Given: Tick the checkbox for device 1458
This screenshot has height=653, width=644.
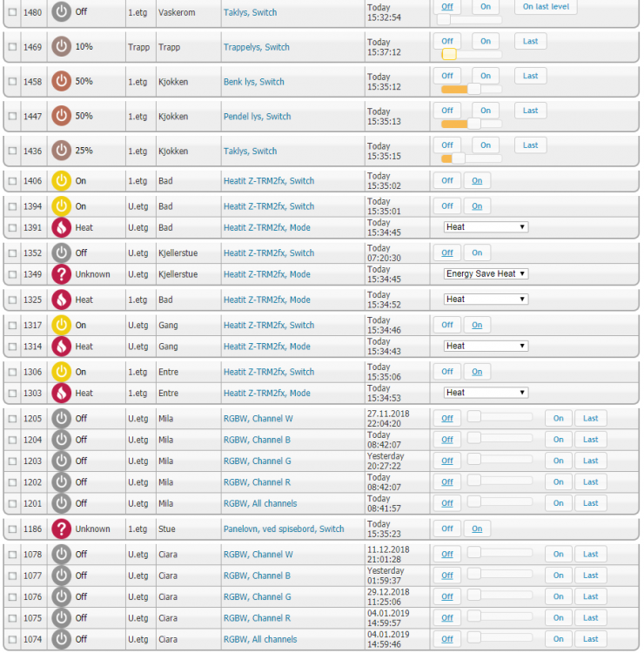Looking at the screenshot, I should [12, 81].
